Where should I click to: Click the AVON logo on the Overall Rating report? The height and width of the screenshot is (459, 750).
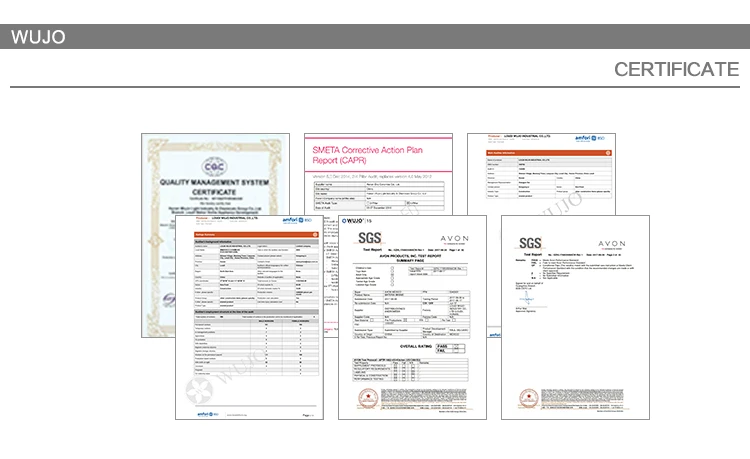pyautogui.click(x=454, y=239)
